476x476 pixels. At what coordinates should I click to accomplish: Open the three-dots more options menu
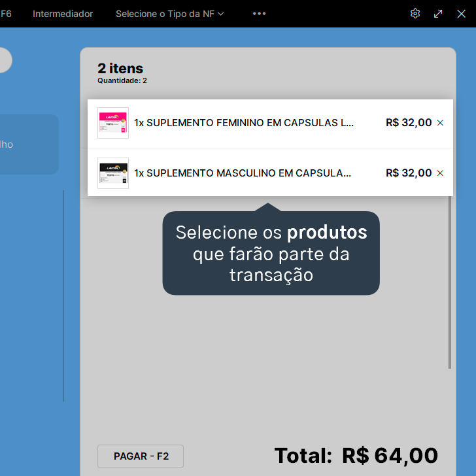point(259,14)
